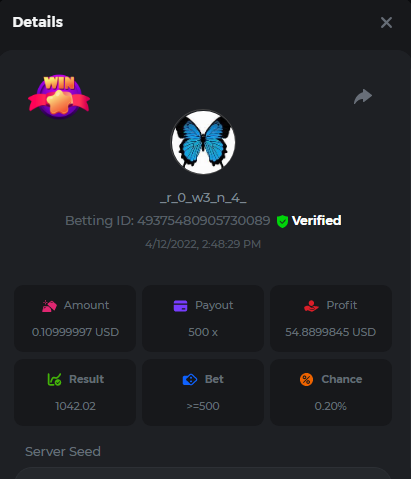The height and width of the screenshot is (479, 411).
Task: Click the green Verified shield icon
Action: pyautogui.click(x=282, y=221)
